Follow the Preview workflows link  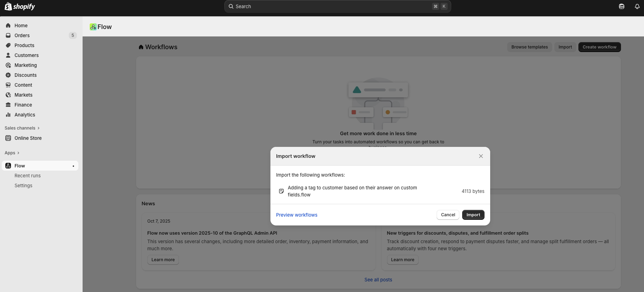tap(297, 215)
